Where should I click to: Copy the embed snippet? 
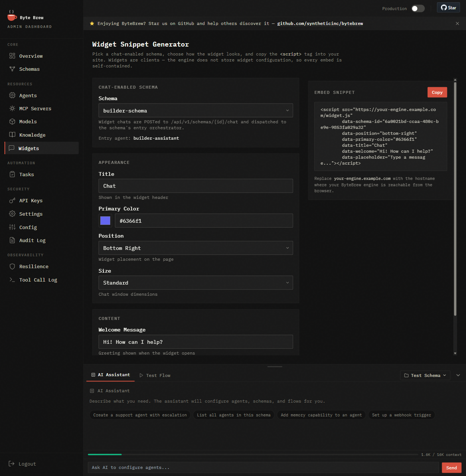pos(437,92)
